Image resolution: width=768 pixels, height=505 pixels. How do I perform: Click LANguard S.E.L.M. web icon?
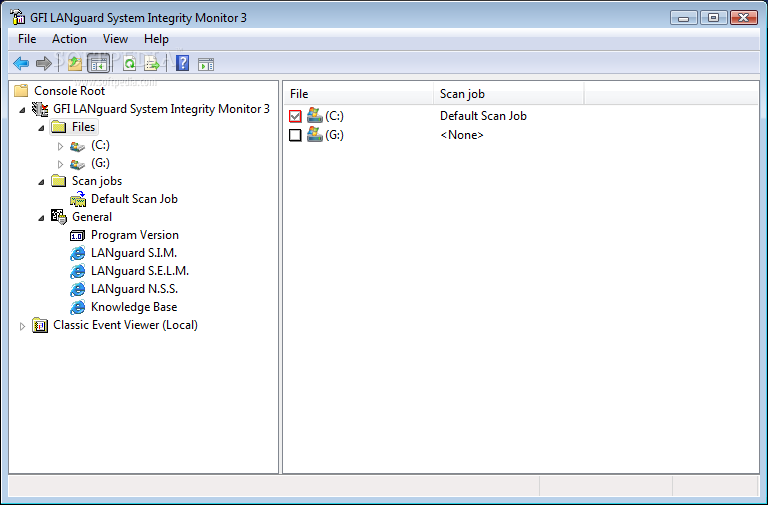click(x=77, y=271)
